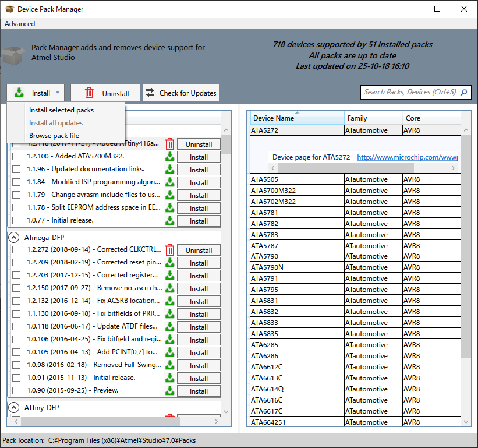Image resolution: width=478 pixels, height=448 pixels.
Task: Select the ATA5272 device row
Action: (x=355, y=130)
